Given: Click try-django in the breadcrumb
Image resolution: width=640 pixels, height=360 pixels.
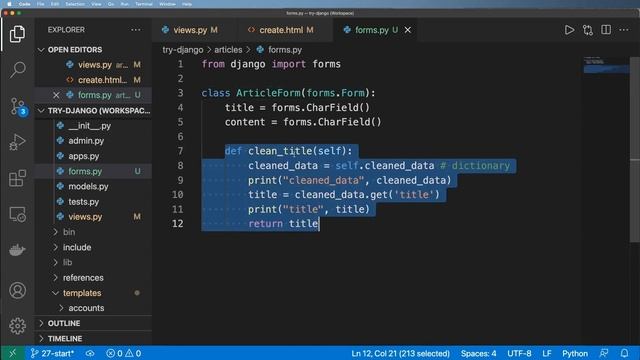Looking at the screenshot, I should [x=182, y=50].
